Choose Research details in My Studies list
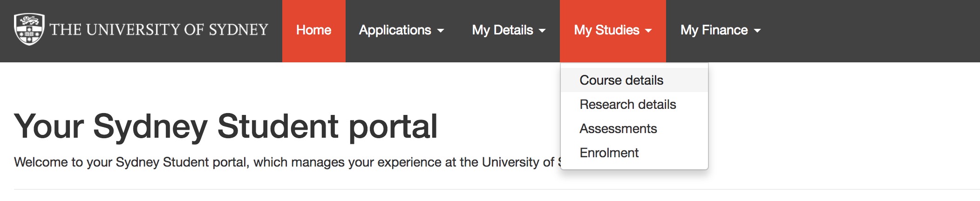This screenshot has height=201, width=980. coord(634,104)
